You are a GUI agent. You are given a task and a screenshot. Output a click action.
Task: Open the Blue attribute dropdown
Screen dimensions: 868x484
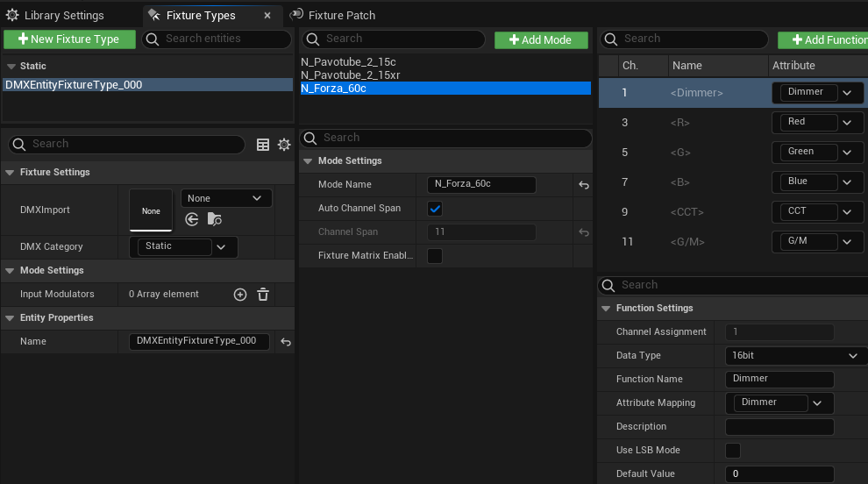[818, 182]
